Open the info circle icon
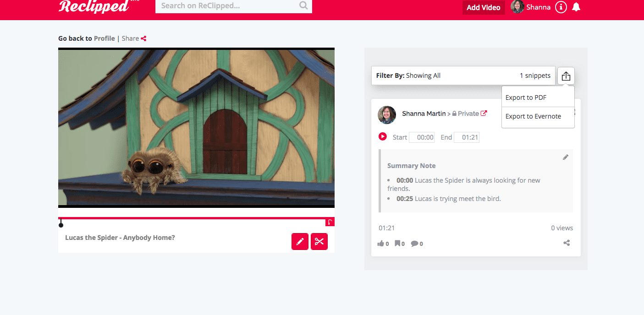644x315 pixels. [561, 7]
